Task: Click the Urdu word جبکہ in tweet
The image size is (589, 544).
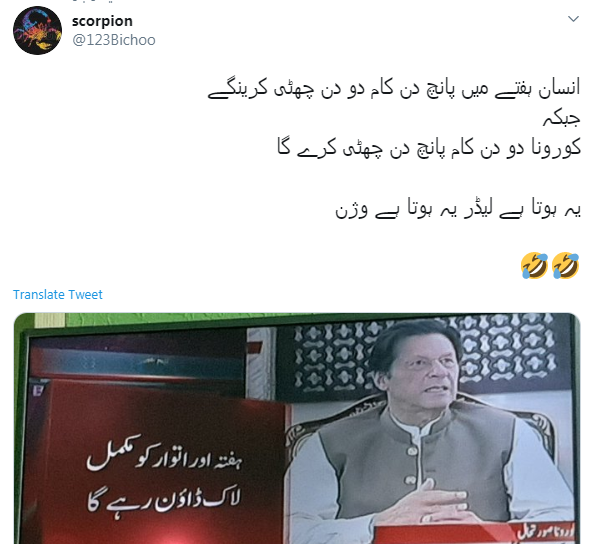Action: (562, 119)
